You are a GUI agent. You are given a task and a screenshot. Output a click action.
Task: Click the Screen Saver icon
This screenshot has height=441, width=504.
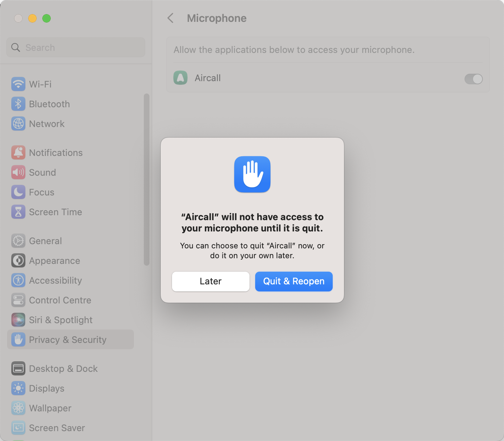point(18,428)
